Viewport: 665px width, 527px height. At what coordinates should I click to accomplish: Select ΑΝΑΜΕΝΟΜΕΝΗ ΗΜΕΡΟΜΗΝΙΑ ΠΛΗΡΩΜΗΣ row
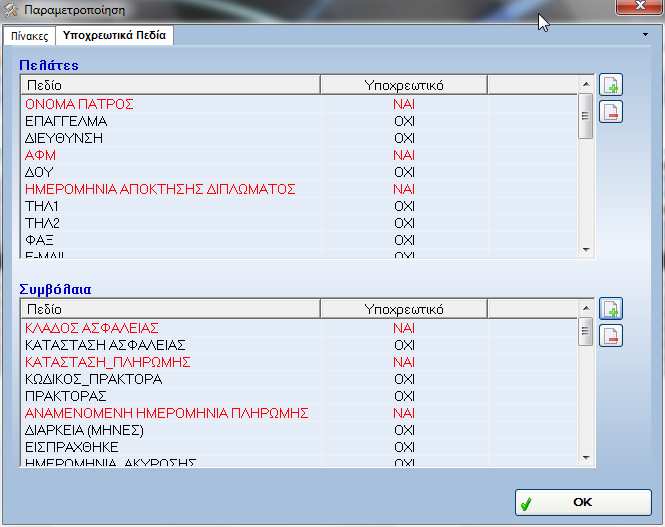(x=299, y=413)
